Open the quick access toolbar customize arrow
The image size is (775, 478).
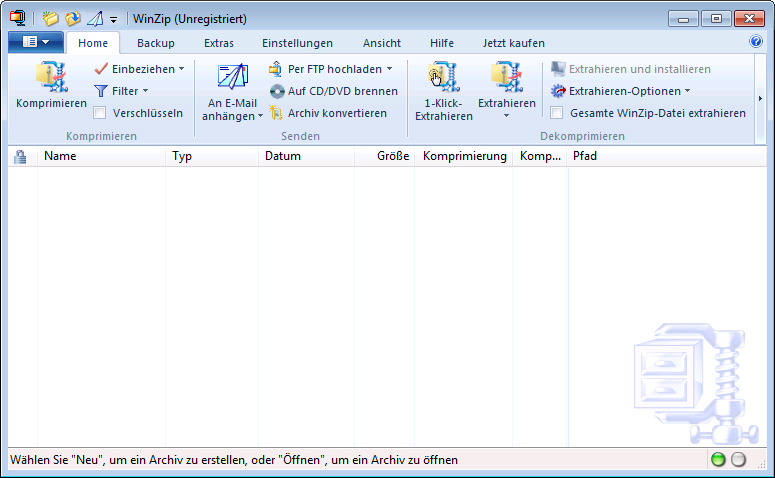click(113, 20)
